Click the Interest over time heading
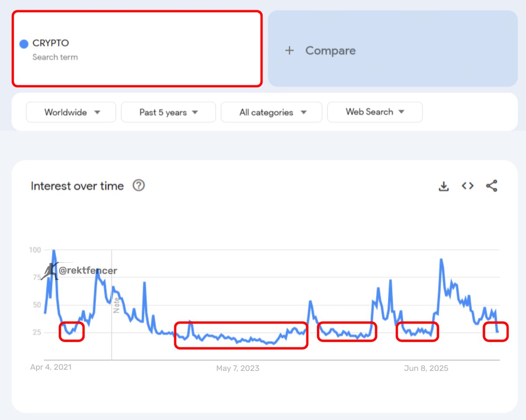526x420 pixels. click(77, 186)
